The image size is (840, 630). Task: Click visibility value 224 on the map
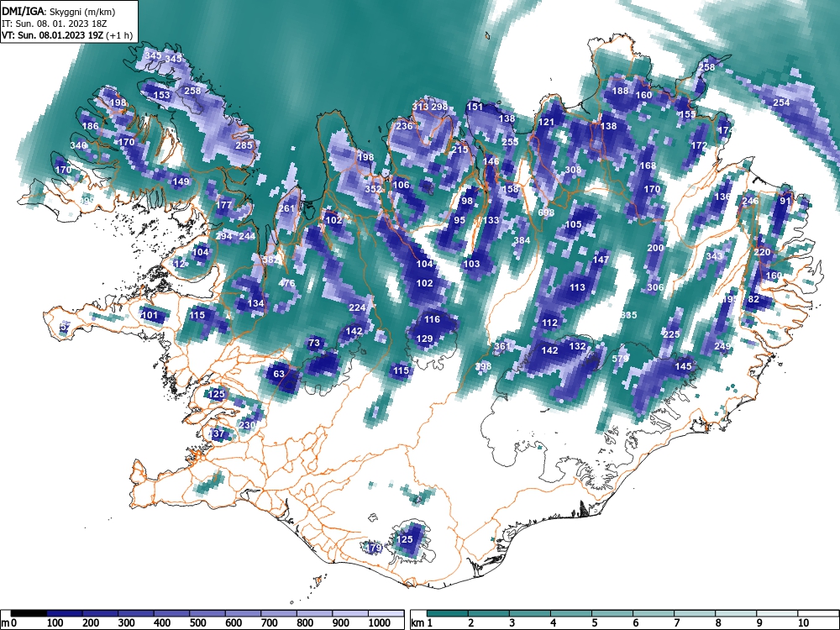[357, 307]
